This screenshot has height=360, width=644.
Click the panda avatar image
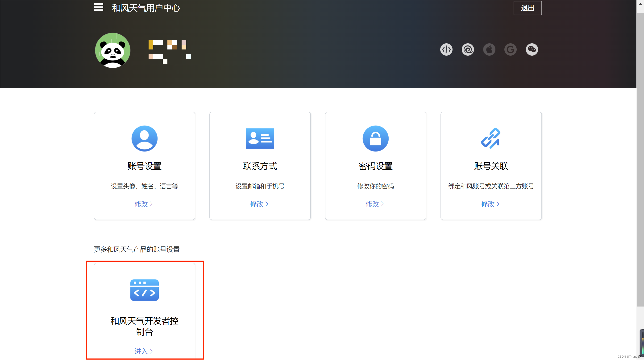click(x=113, y=50)
